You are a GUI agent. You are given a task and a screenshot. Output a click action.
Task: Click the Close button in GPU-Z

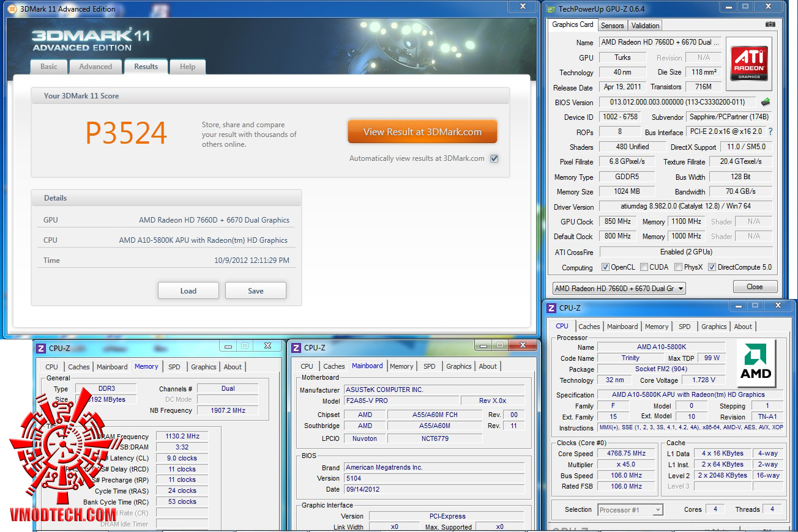755,287
